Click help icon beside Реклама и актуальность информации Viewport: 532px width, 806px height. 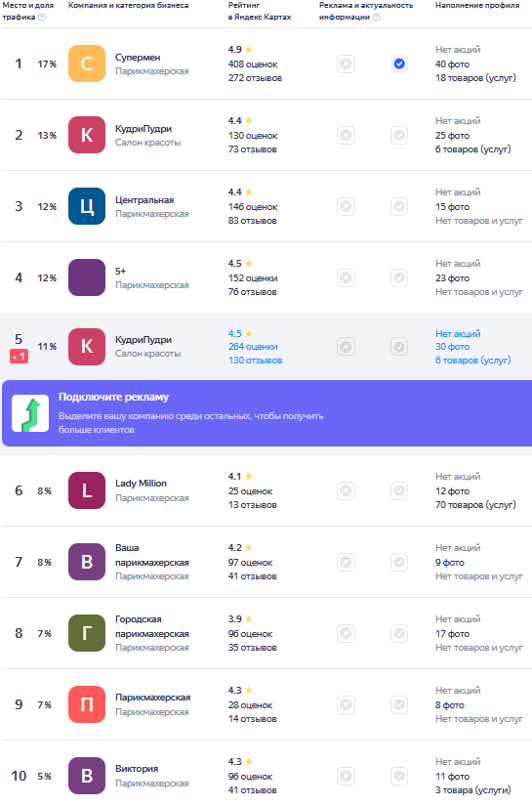click(377, 18)
